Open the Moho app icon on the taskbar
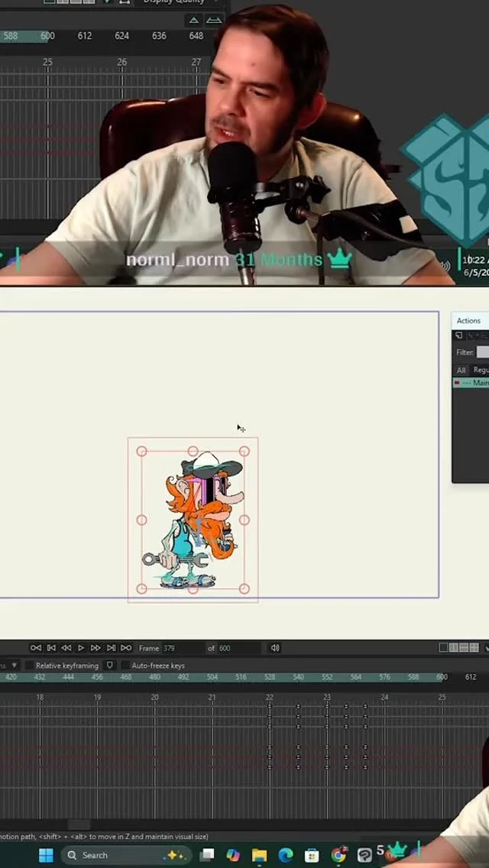Image resolution: width=489 pixels, height=868 pixels. click(x=364, y=855)
